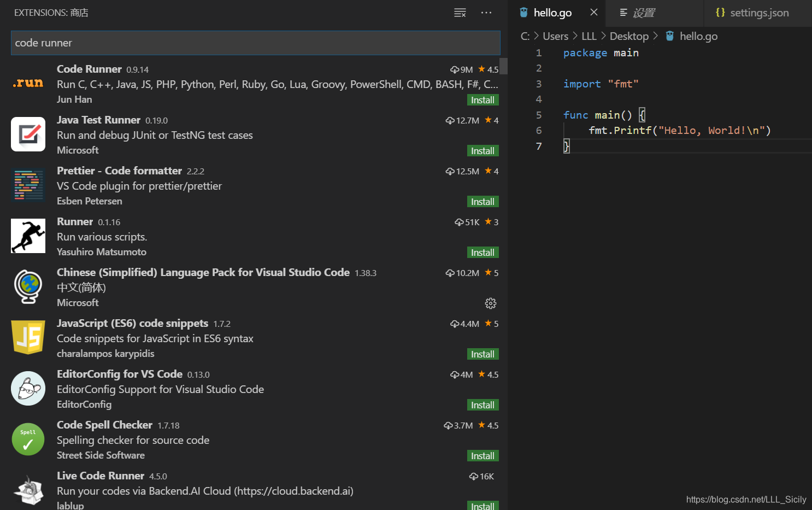Install EditorConfig for VS Code
This screenshot has width=812, height=510.
pyautogui.click(x=483, y=405)
